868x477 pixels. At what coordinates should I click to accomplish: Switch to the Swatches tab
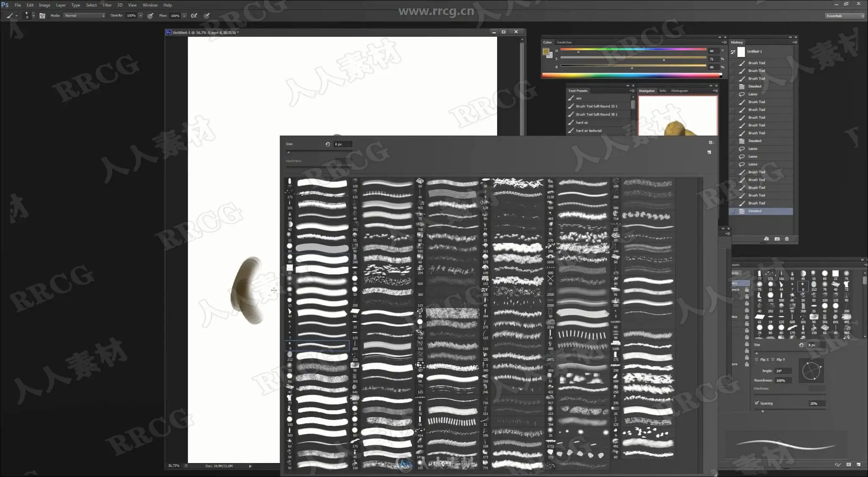[564, 42]
